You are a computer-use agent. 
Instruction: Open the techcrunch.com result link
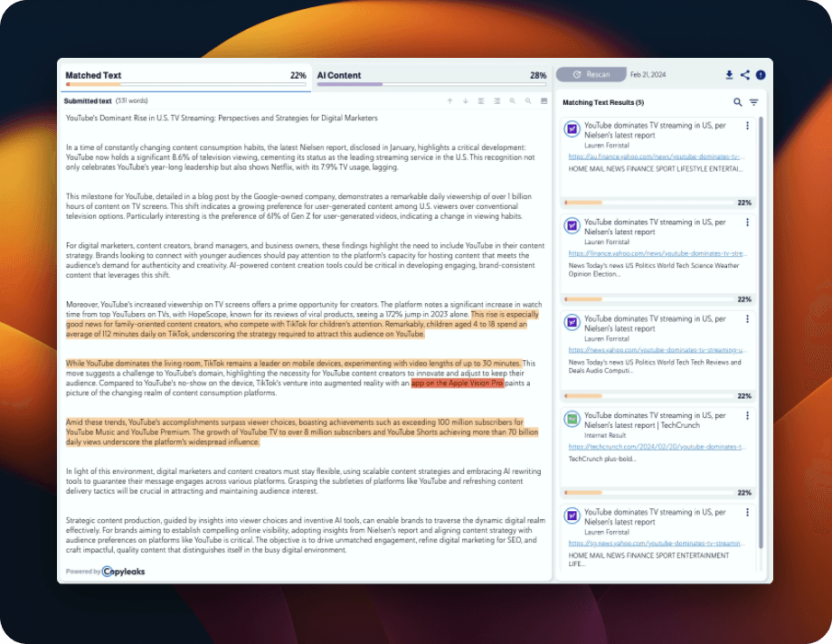pyautogui.click(x=657, y=447)
